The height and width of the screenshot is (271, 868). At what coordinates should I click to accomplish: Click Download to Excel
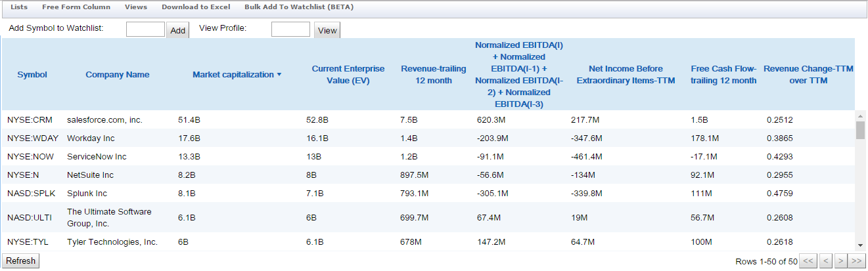196,7
